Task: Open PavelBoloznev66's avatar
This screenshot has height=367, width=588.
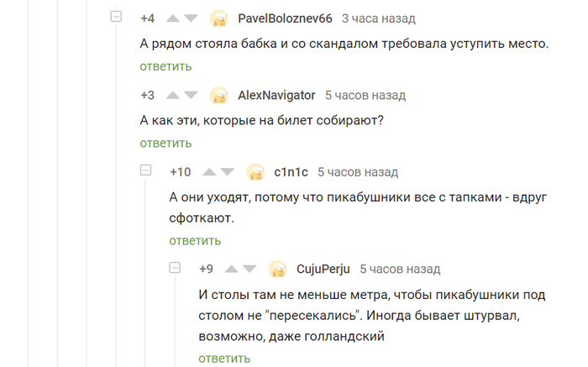Action: tap(218, 18)
